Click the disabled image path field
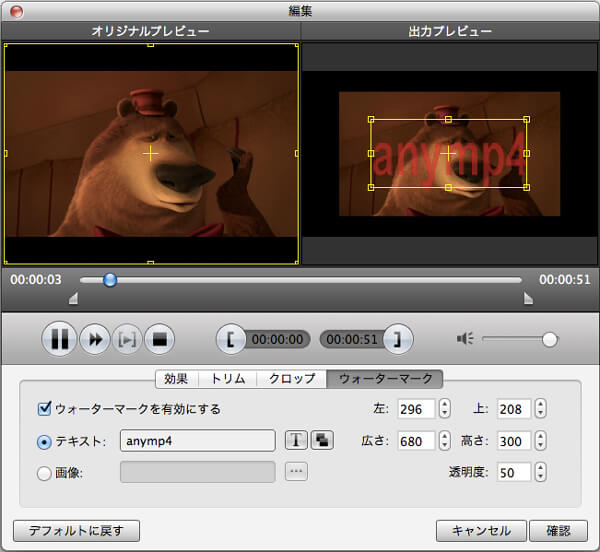Screen dimensions: 600x552 click(198, 472)
